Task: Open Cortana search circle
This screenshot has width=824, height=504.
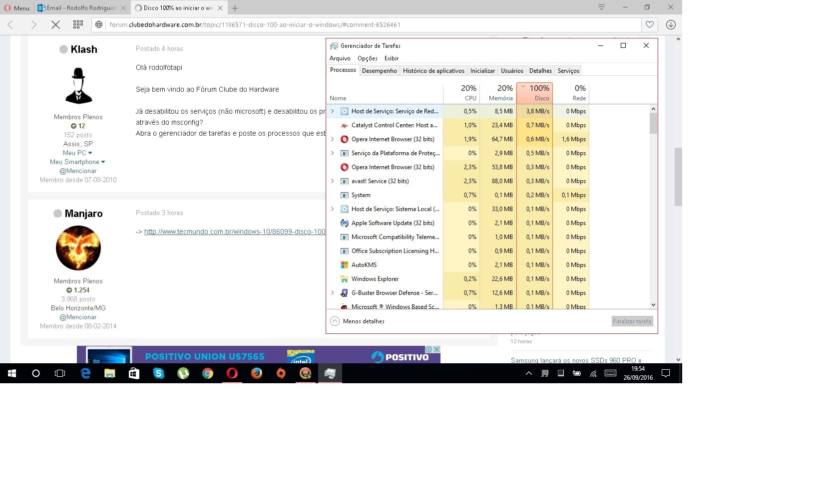Action: pyautogui.click(x=35, y=373)
